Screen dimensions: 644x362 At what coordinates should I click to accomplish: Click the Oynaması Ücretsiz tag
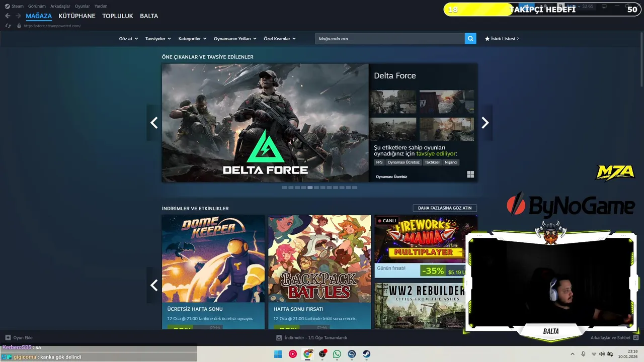[404, 162]
